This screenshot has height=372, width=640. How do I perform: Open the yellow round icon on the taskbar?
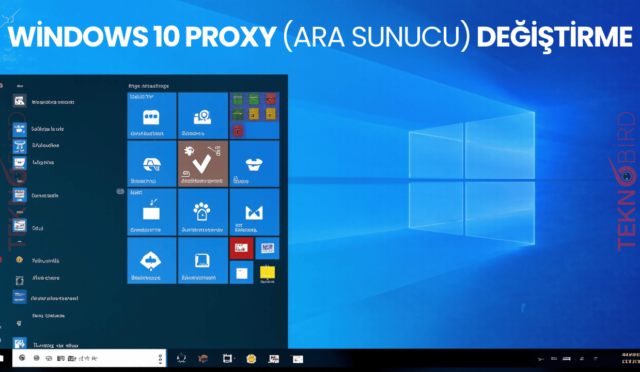click(251, 359)
